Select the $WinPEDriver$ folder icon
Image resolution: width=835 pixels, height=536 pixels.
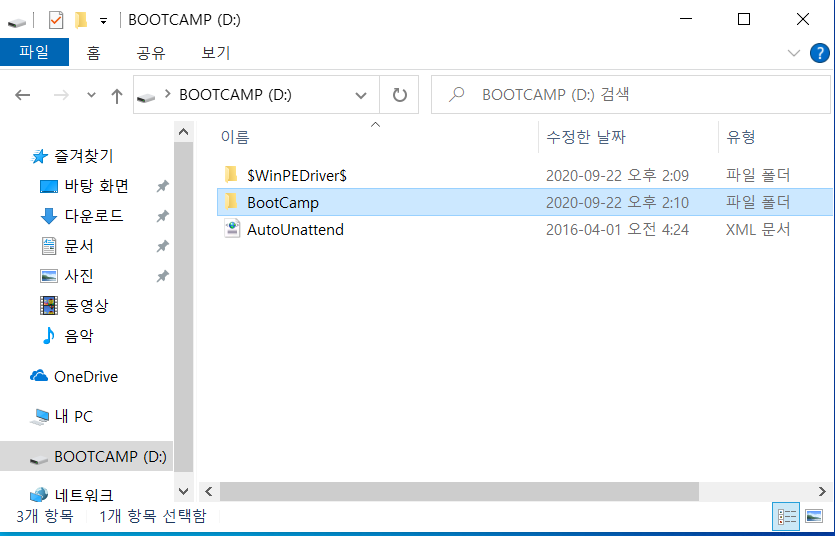coord(231,175)
